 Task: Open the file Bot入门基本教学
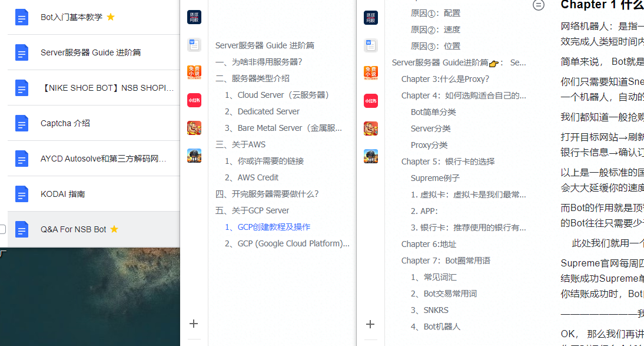71,17
